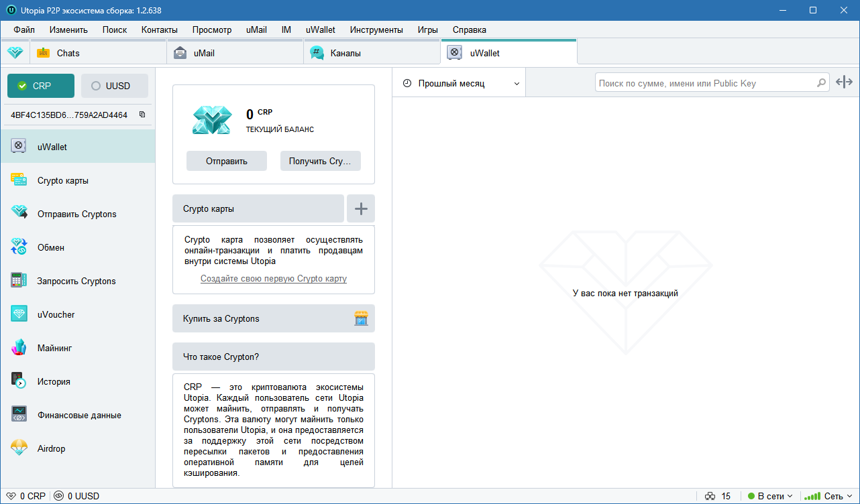860x504 pixels.
Task: Click the search magnifier icon
Action: (x=821, y=83)
